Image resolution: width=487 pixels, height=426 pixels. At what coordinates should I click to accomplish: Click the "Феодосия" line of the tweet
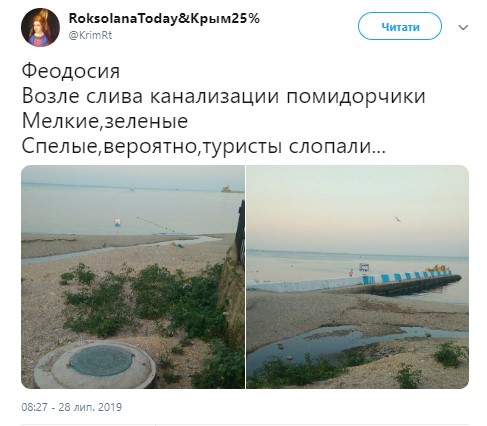click(71, 71)
